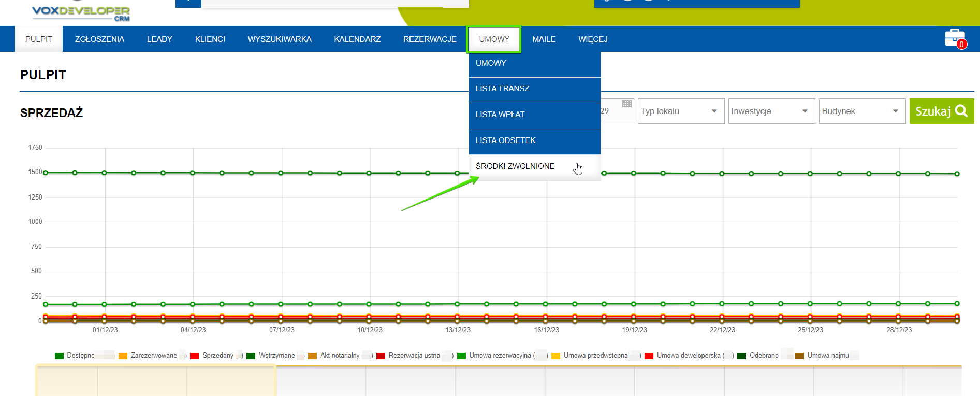980x396 pixels.
Task: Click the Szukaj search button
Action: point(942,111)
